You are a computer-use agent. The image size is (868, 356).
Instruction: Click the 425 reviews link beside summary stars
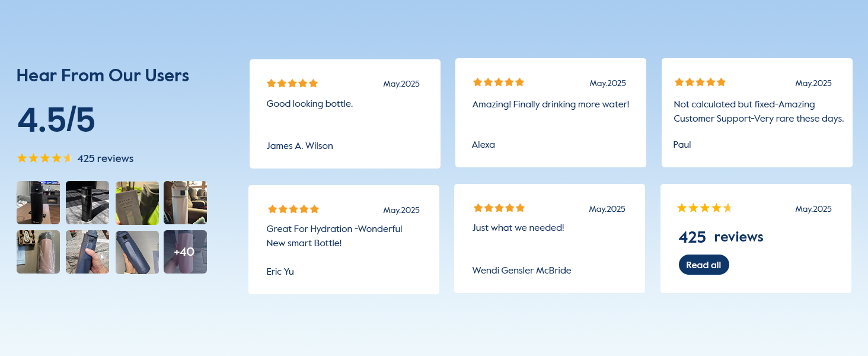click(106, 158)
